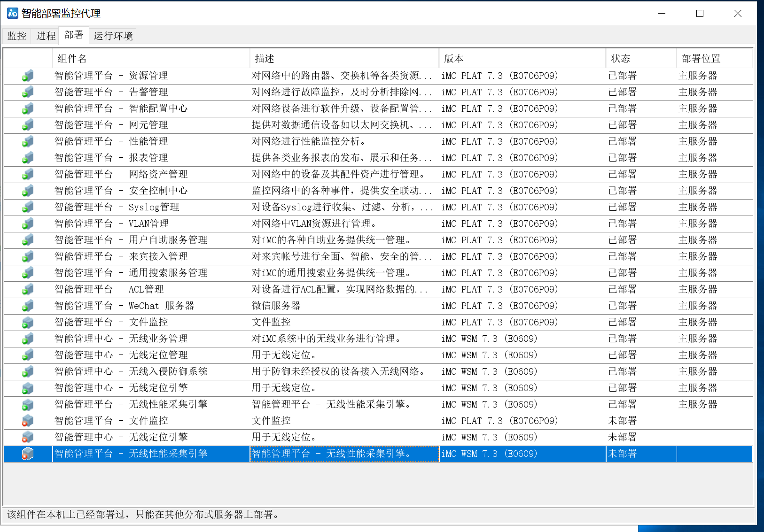
Task: Click 未部署 status in highlighted 无线性能采集引擎 row
Action: point(623,454)
